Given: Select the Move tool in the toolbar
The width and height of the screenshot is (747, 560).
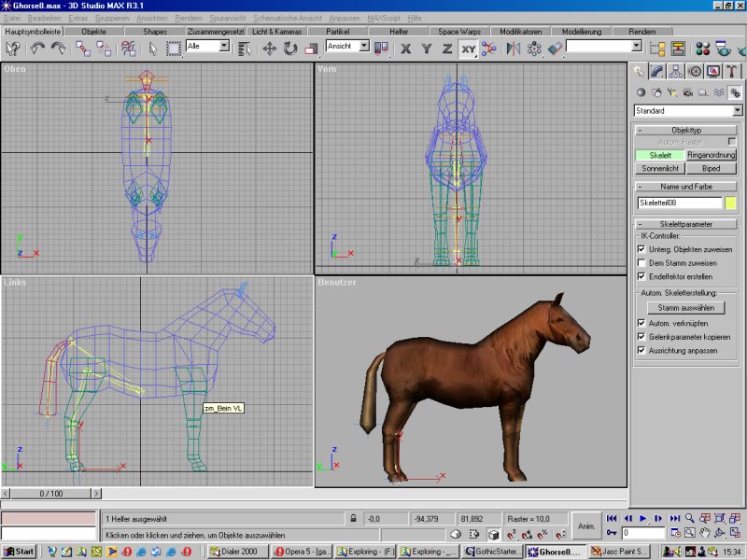Looking at the screenshot, I should click(x=270, y=48).
